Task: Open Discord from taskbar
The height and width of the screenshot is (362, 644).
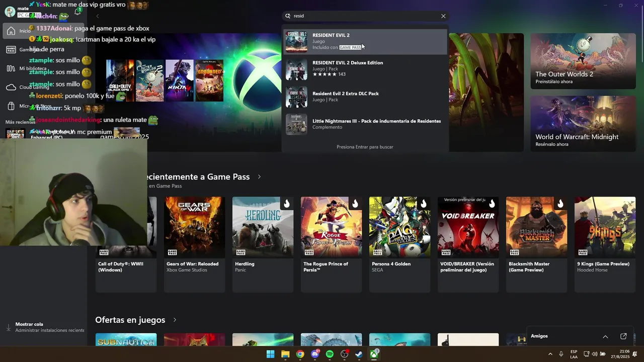Action: click(x=315, y=354)
